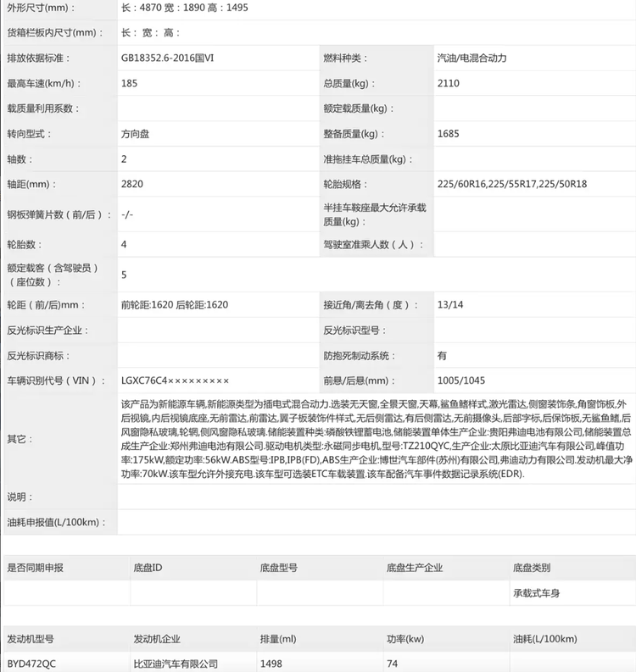Select the 底盘ID column header

click(148, 567)
